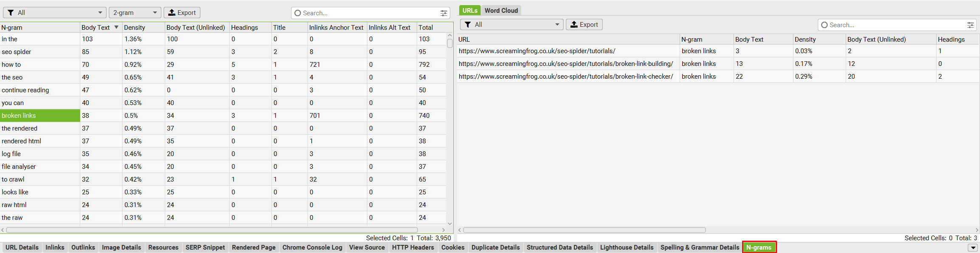Screen dimensions: 980x253
Task: Export the left N-grams table
Action: pos(182,13)
